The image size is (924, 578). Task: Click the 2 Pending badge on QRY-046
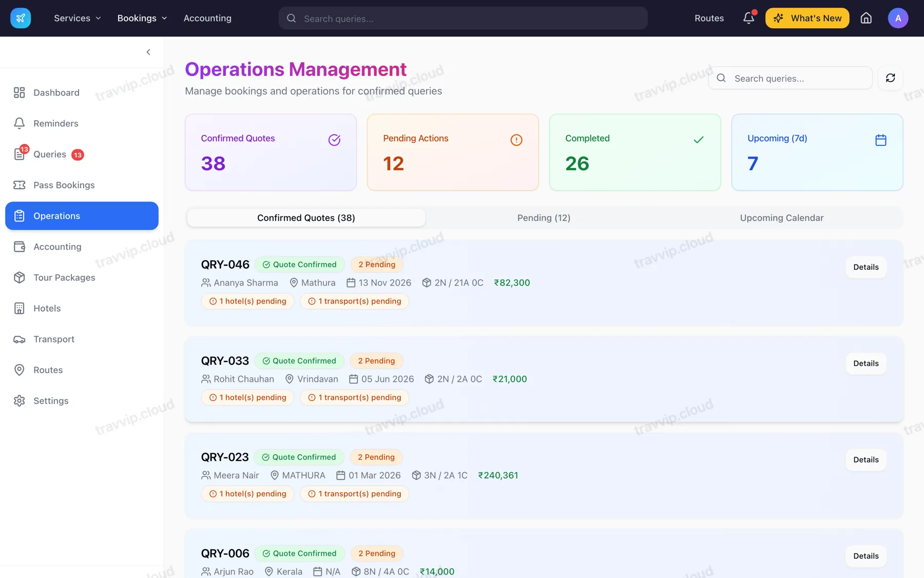[x=377, y=265]
